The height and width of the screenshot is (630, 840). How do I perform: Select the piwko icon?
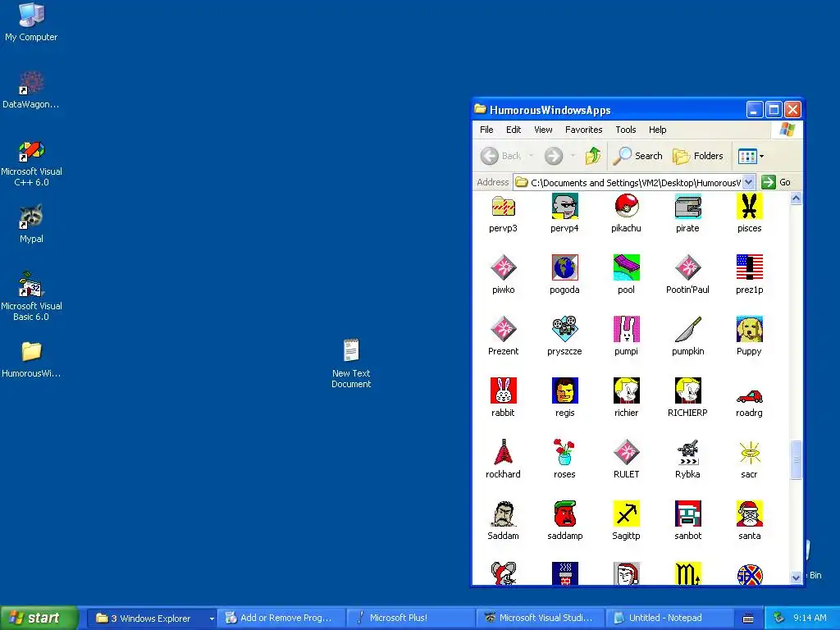click(x=503, y=267)
